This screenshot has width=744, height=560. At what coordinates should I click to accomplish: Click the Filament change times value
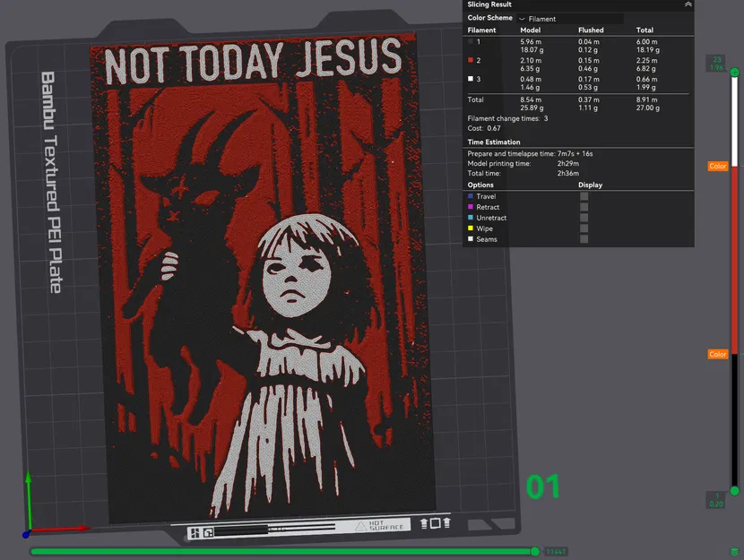545,118
